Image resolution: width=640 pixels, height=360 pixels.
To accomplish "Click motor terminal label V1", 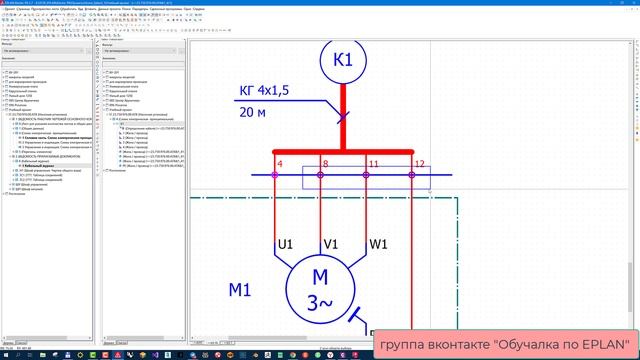I will [x=331, y=244].
